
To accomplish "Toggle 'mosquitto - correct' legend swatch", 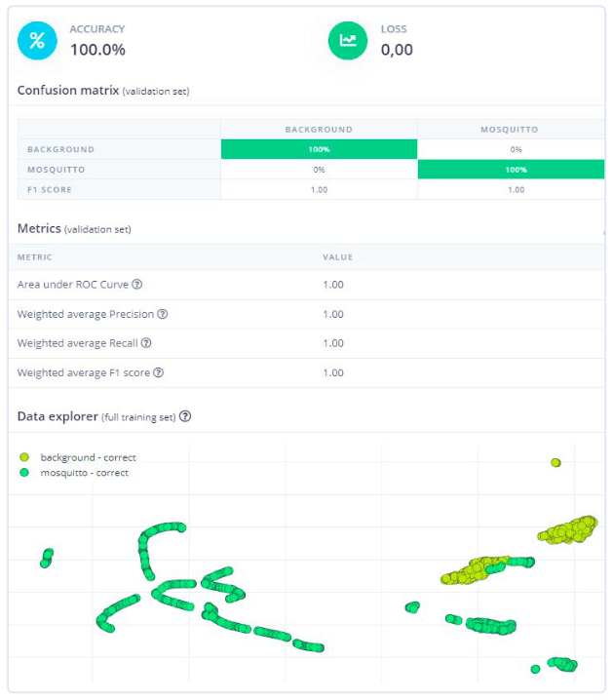I will coord(24,472).
